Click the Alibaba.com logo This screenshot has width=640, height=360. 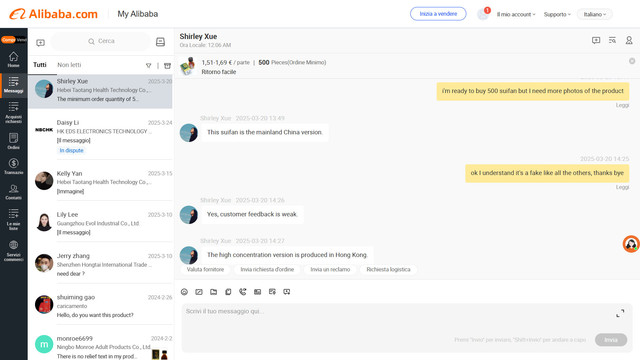[53, 14]
